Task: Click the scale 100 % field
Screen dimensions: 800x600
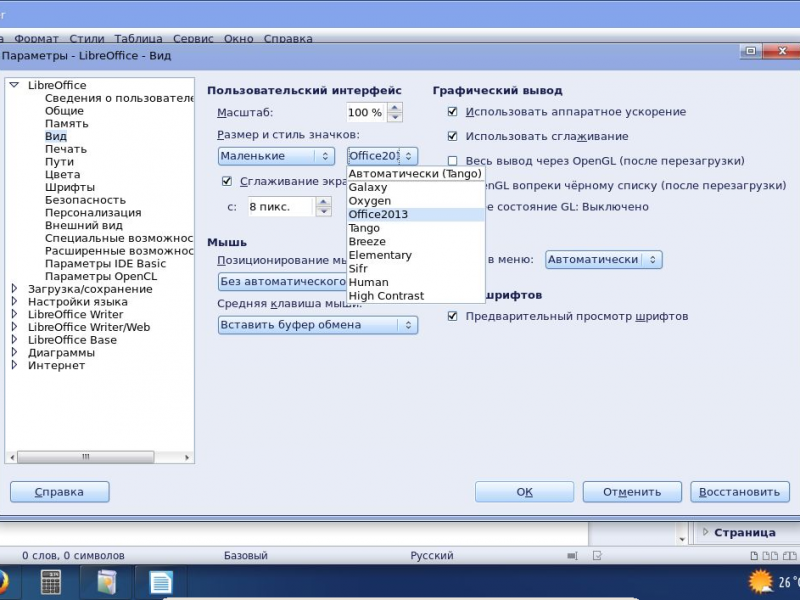Action: 366,113
